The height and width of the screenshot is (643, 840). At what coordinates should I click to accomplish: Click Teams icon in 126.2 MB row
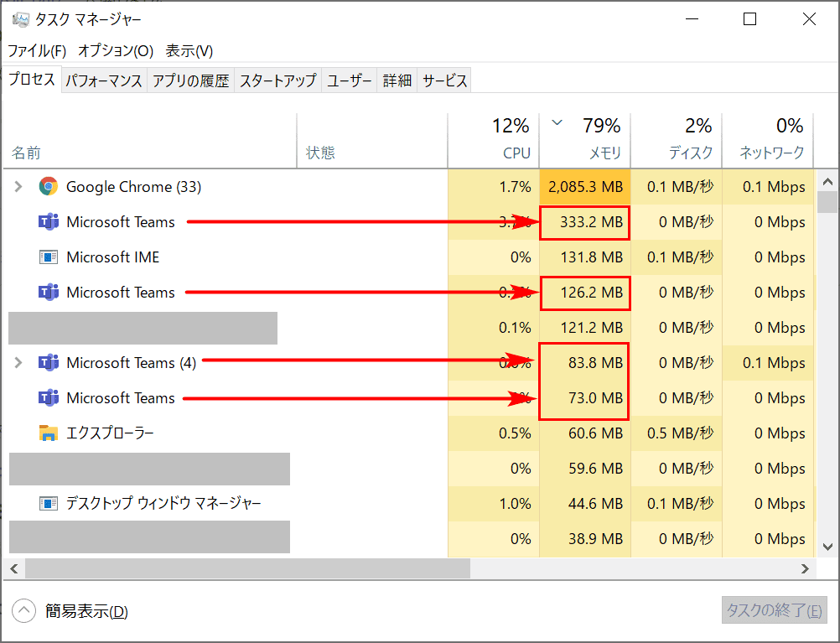(x=49, y=292)
